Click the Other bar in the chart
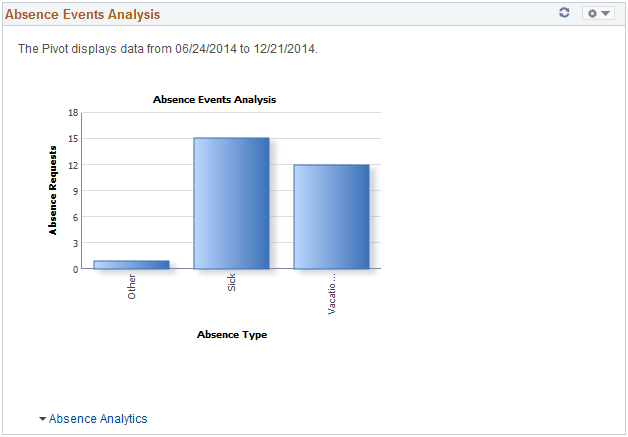628x437 pixels. [131, 265]
